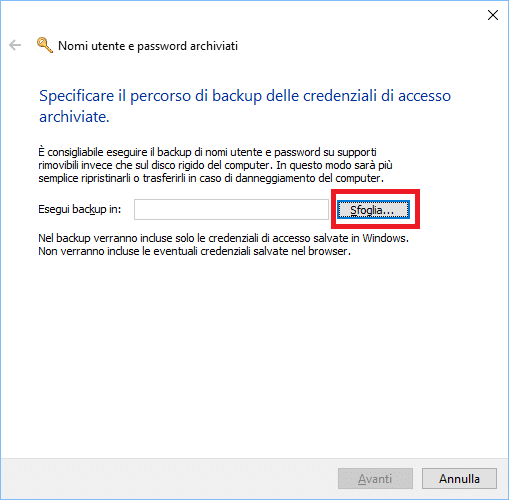Click the line starting semplice ripristinarli
The height and width of the screenshot is (501, 509).
click(x=211, y=178)
